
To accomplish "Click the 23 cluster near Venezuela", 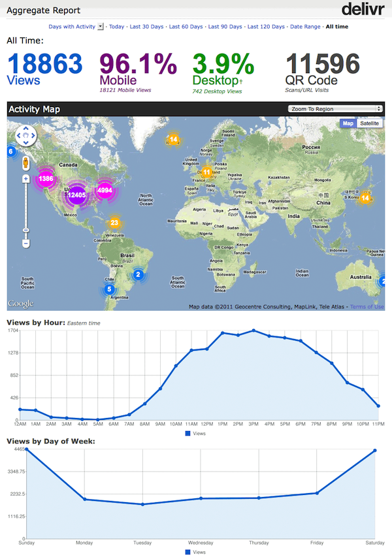I will click(x=114, y=223).
